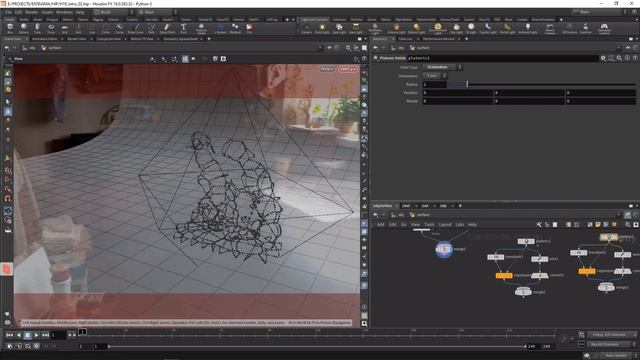The width and height of the screenshot is (640, 360).
Task: Select the File shelf tool
Action: (x=249, y=28)
